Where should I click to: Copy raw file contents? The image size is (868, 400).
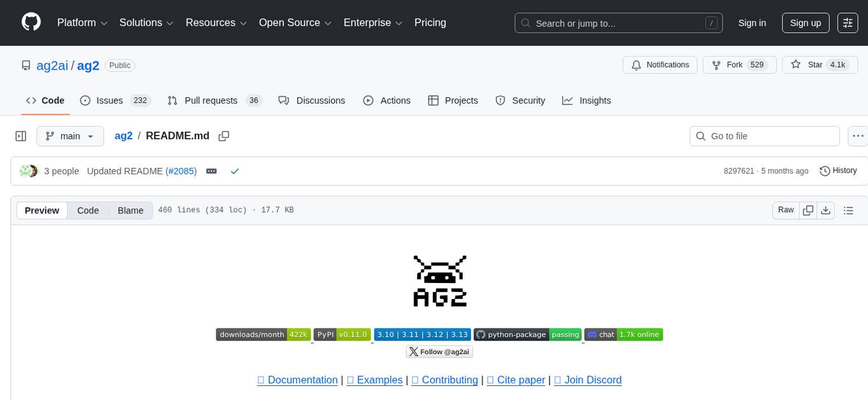[808, 210]
